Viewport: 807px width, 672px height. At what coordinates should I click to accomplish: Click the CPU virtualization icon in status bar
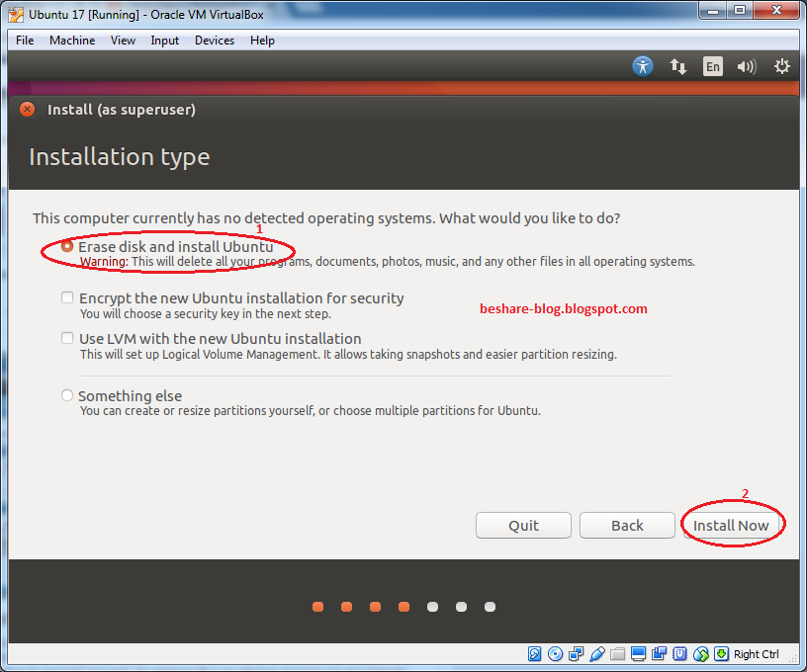[679, 654]
